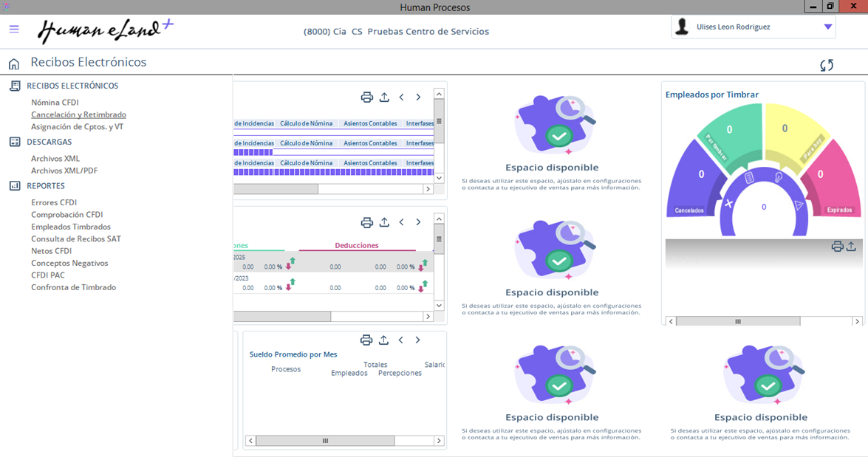Select Archivos XML/PDF in Descargas
The height and width of the screenshot is (457, 868).
point(64,171)
